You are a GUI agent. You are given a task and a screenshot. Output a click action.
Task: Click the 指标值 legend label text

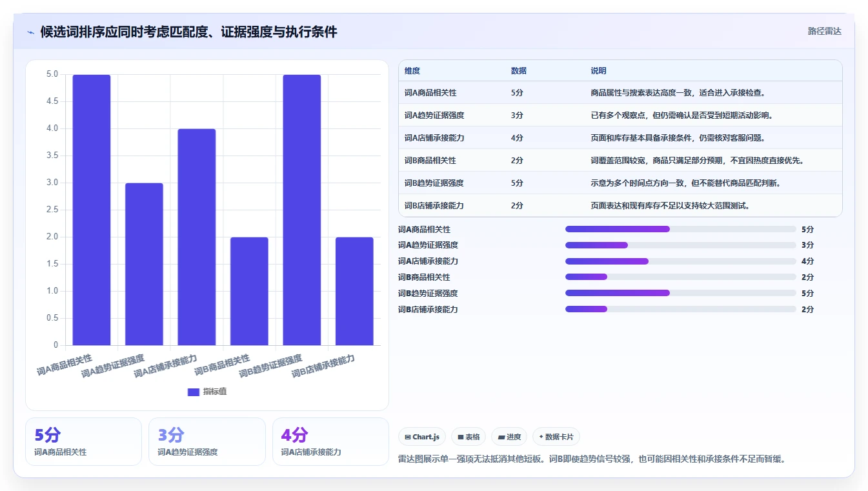click(x=215, y=392)
